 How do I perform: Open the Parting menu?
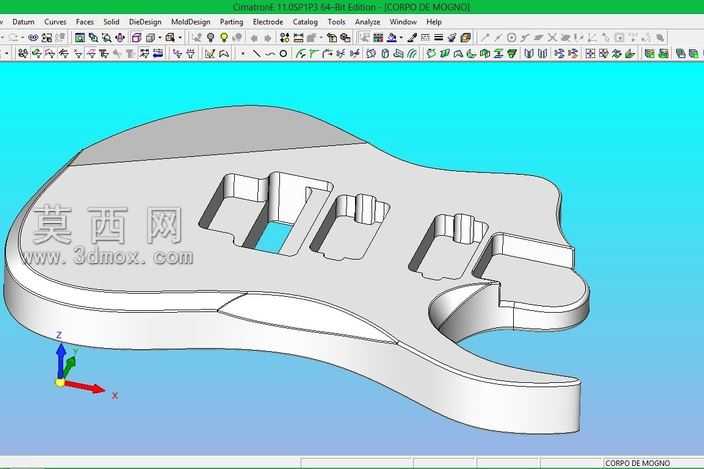point(231,22)
